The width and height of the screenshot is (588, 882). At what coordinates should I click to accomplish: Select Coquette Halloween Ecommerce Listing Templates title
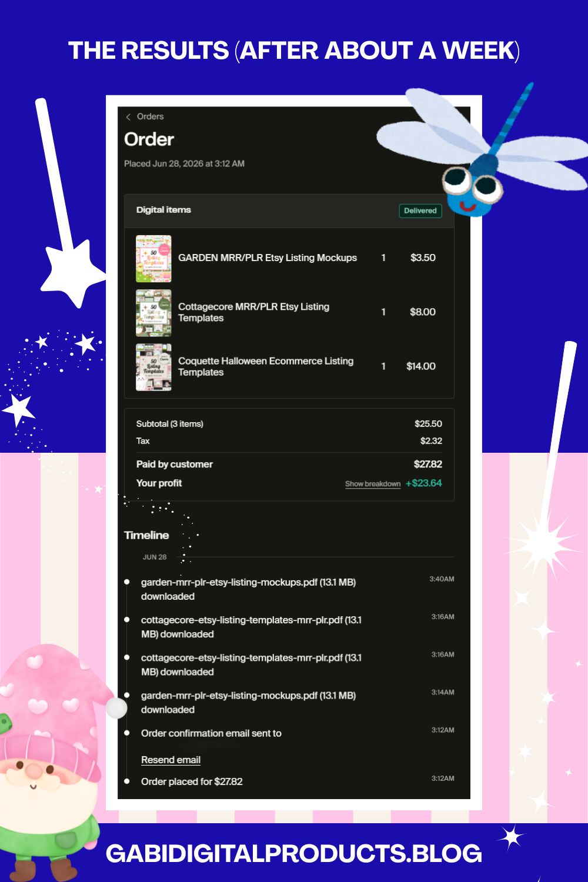click(x=266, y=366)
